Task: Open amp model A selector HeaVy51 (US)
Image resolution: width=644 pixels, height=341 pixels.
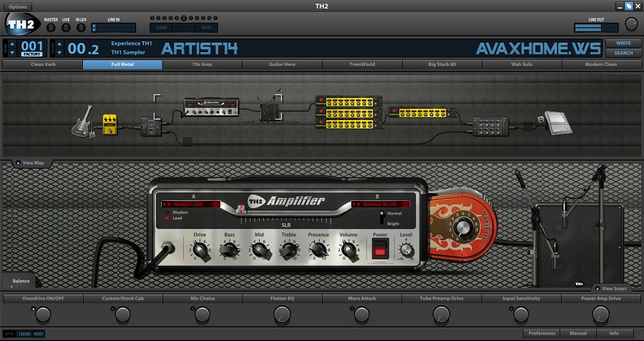Action: click(x=191, y=204)
